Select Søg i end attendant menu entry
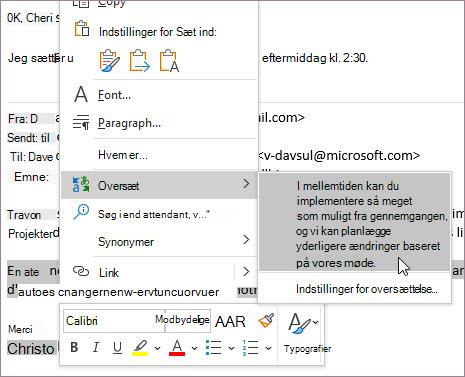 (x=159, y=214)
